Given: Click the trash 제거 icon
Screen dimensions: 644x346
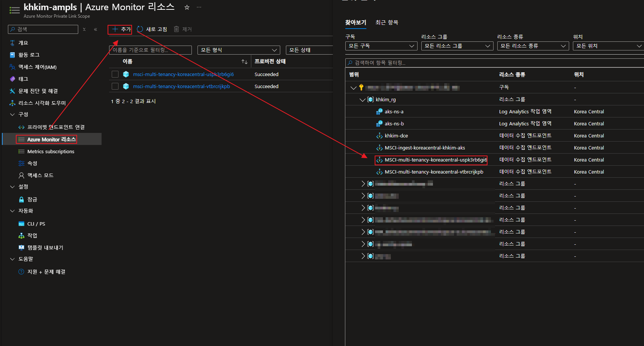Looking at the screenshot, I should [176, 29].
